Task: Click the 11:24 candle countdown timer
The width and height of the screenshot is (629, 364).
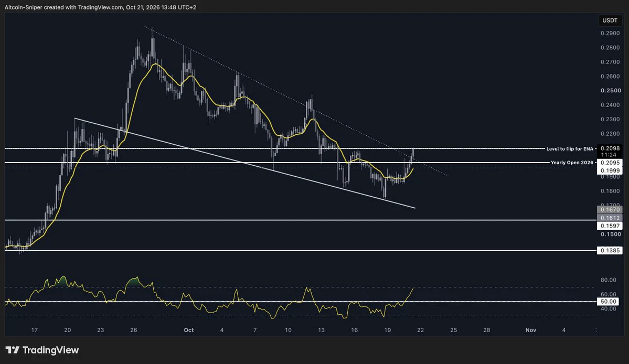Action: coord(609,155)
